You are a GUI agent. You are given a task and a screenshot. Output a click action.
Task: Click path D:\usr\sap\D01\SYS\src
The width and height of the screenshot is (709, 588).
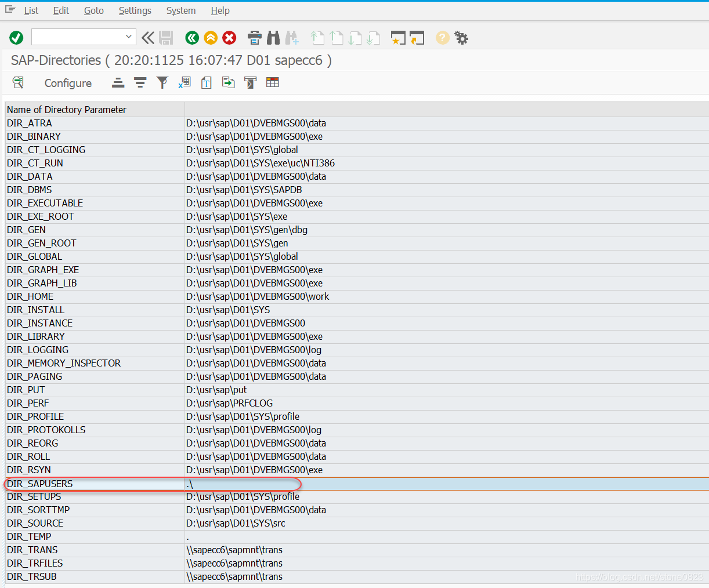pyautogui.click(x=236, y=523)
